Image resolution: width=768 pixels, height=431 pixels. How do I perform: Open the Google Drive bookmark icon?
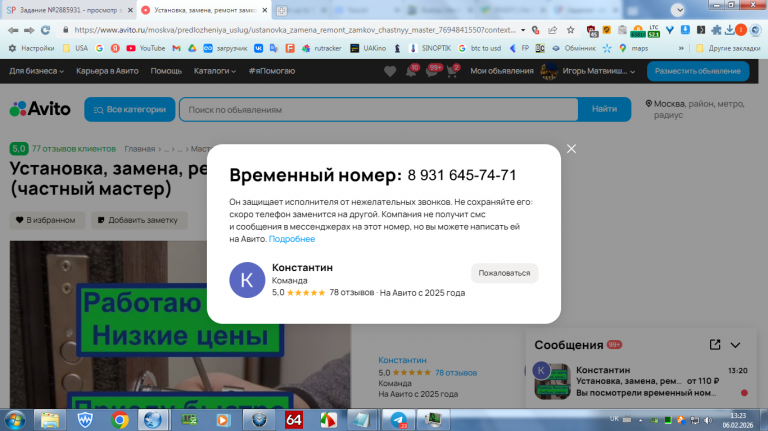tap(192, 48)
